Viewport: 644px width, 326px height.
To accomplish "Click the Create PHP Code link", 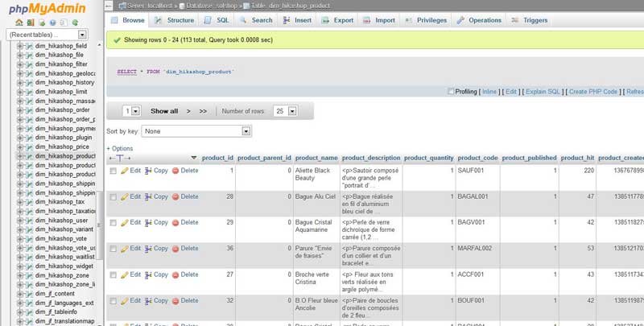I will click(592, 92).
